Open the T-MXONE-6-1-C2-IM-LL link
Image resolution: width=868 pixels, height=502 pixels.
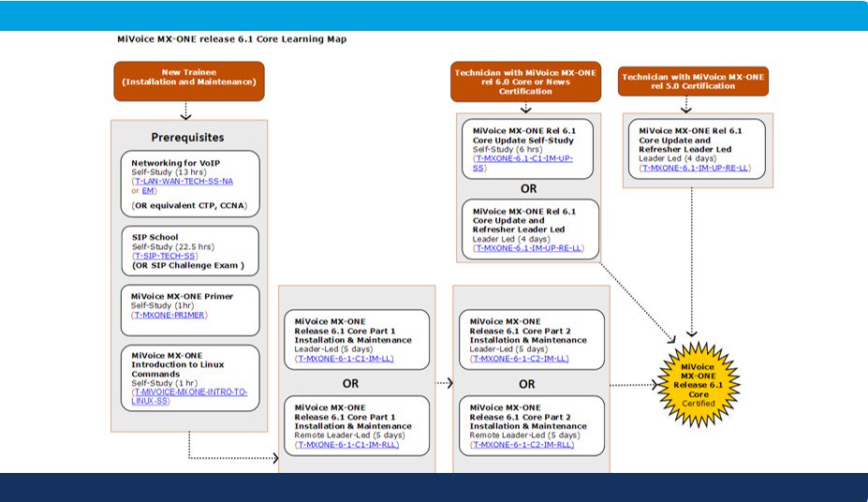pos(521,359)
